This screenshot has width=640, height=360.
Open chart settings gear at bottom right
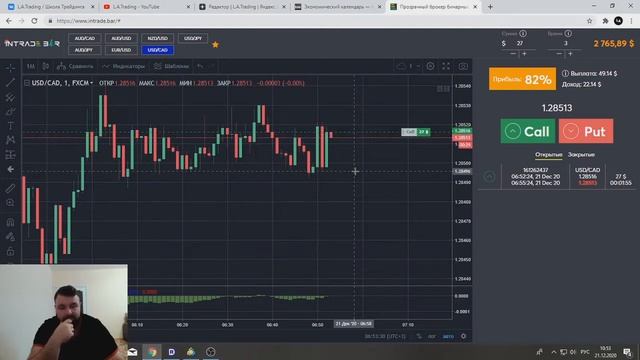[463, 336]
